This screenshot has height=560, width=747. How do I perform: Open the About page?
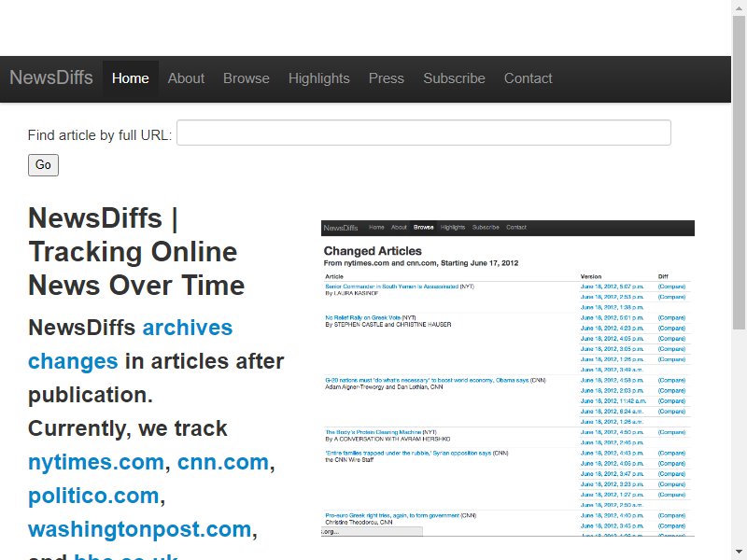(186, 78)
